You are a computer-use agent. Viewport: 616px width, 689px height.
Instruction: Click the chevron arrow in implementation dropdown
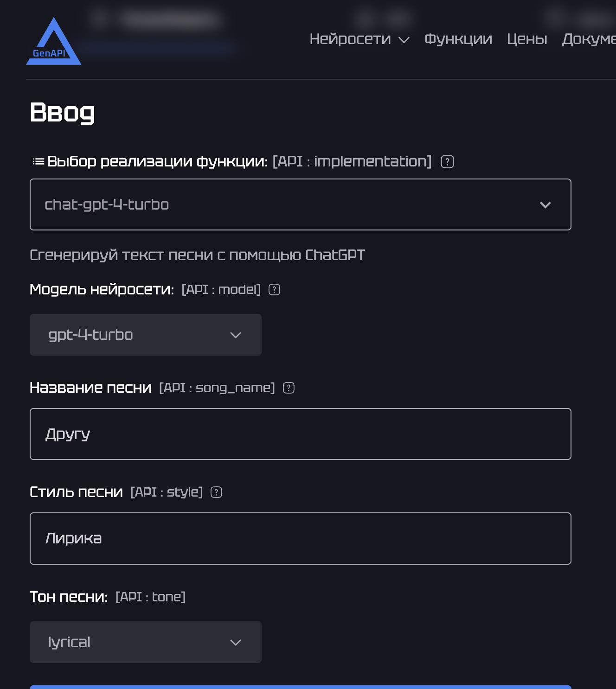coord(545,205)
